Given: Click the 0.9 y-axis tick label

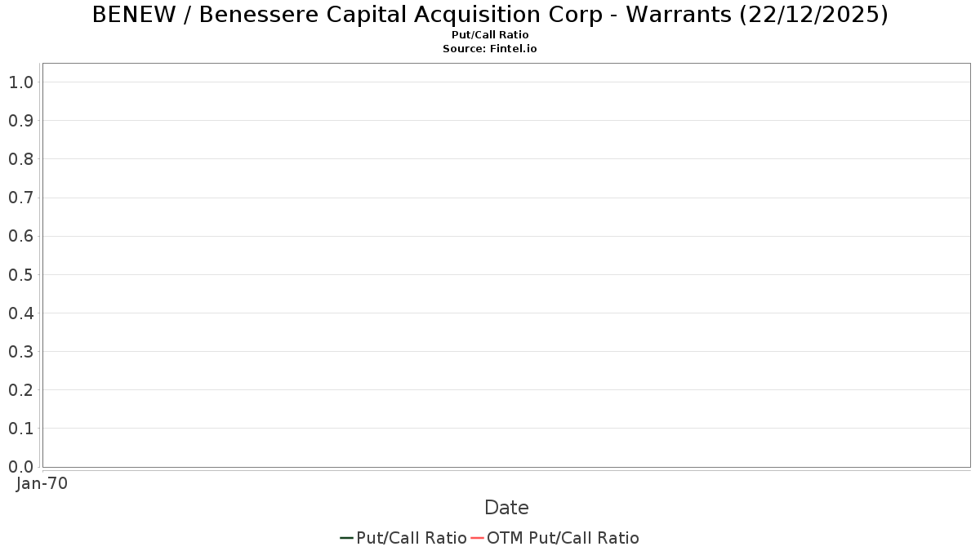Looking at the screenshot, I should click(20, 121).
